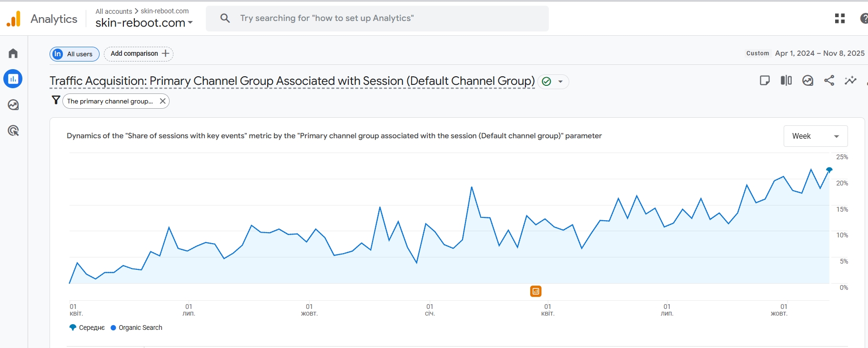Open Insights sparkline icon

point(850,81)
